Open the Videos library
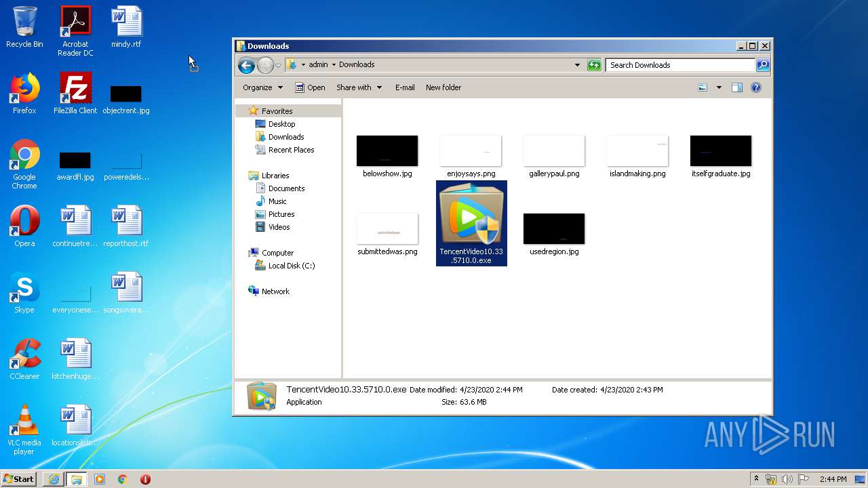This screenshot has width=868, height=488. [x=273, y=227]
